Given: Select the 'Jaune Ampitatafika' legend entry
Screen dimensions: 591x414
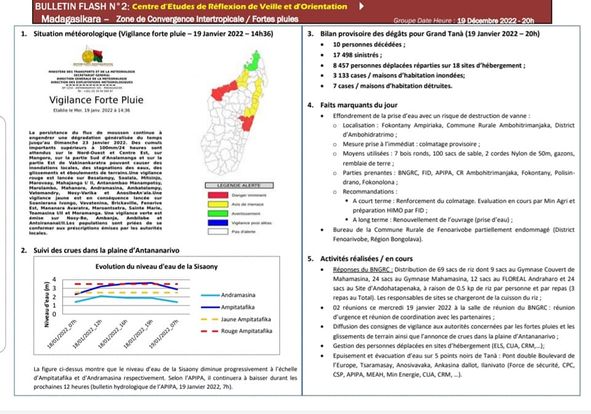Looking at the screenshot, I should pyautogui.click(x=236, y=319).
